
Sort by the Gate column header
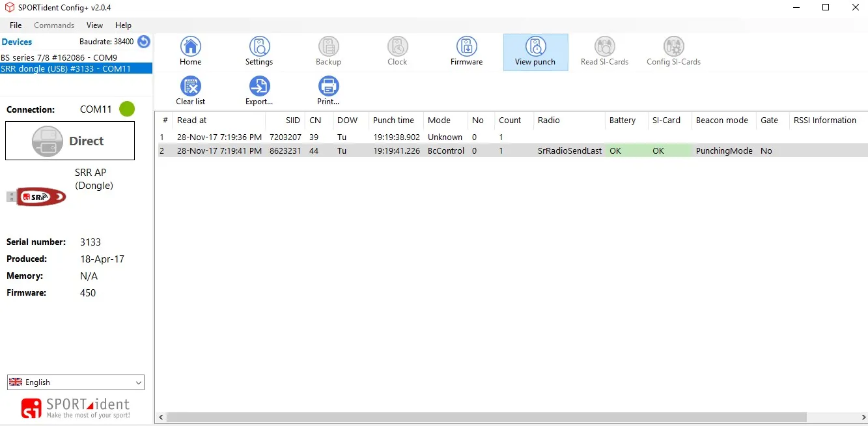(772, 121)
